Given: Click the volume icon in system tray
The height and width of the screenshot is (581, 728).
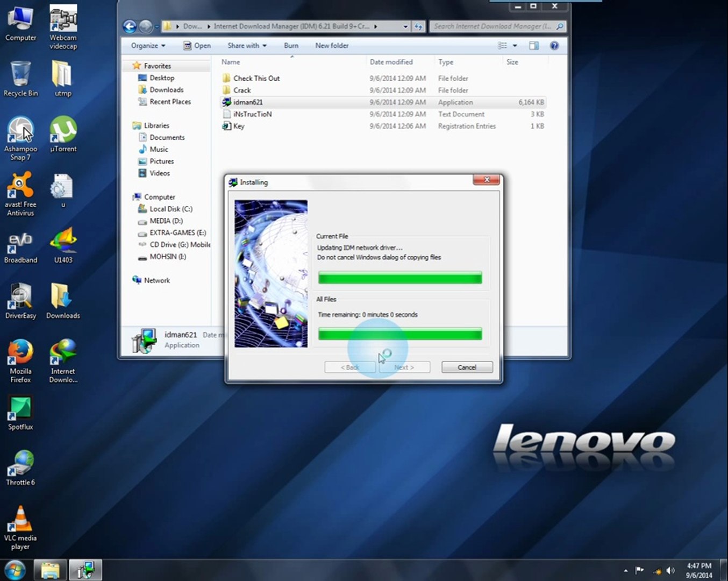Looking at the screenshot, I should point(670,570).
